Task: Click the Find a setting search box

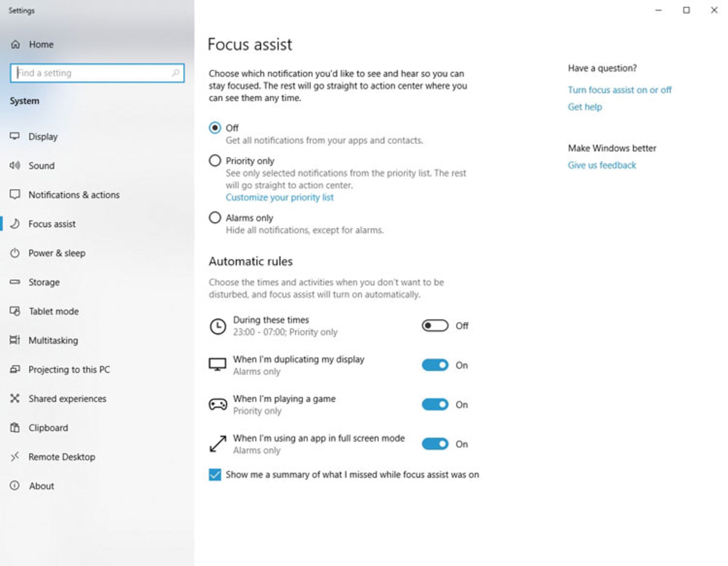Action: (x=97, y=73)
